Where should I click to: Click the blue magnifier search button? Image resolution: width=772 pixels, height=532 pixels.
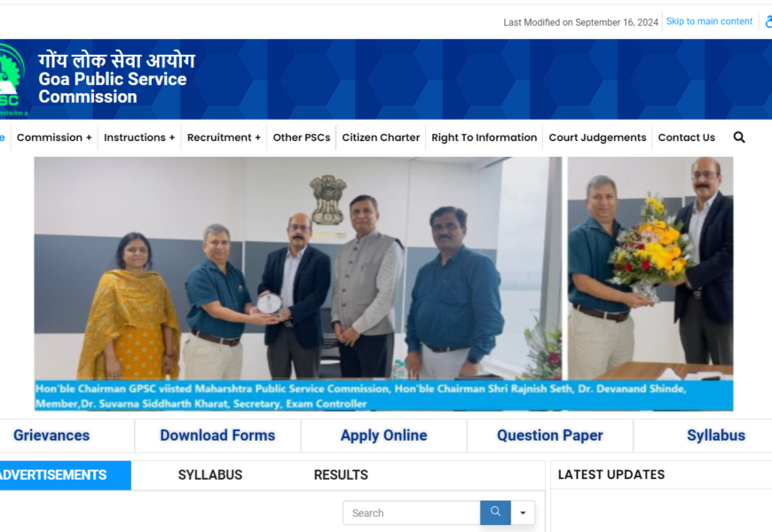495,512
